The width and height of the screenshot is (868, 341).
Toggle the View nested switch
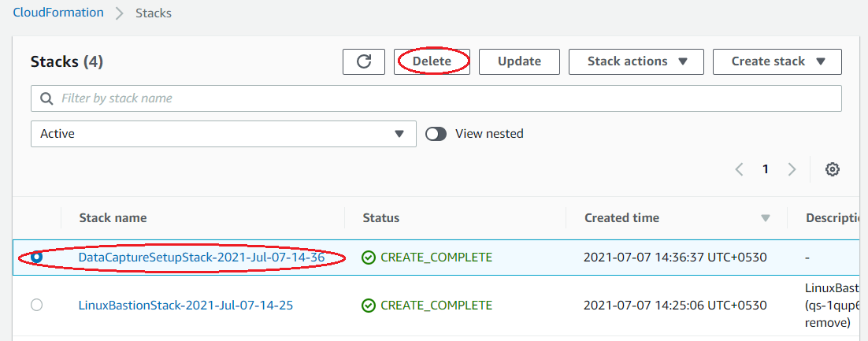click(436, 134)
